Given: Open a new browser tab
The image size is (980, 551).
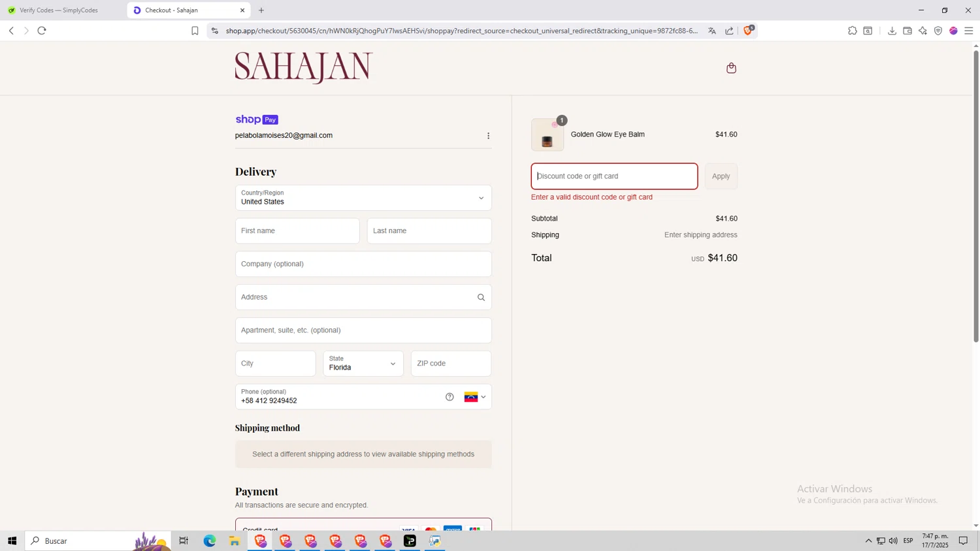Looking at the screenshot, I should pos(261,10).
